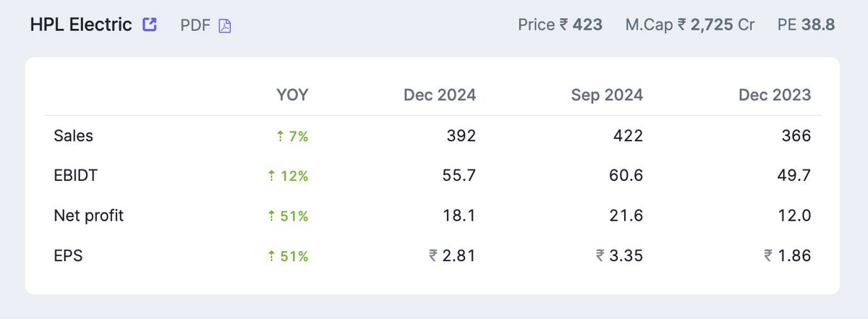The image size is (868, 319).
Task: Select Dec 2024 Sales value 392
Action: 461,136
